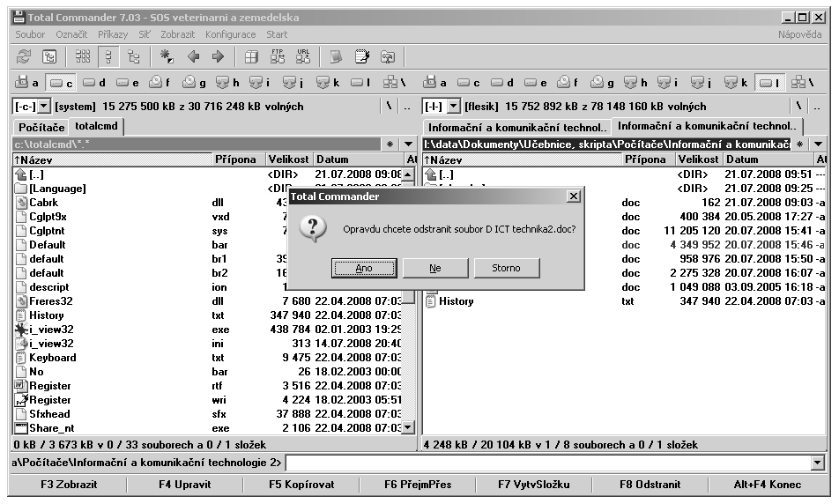Image resolution: width=839 pixels, height=504 pixels.
Task: Select pressed drive c in left drive bar
Action: (61, 83)
